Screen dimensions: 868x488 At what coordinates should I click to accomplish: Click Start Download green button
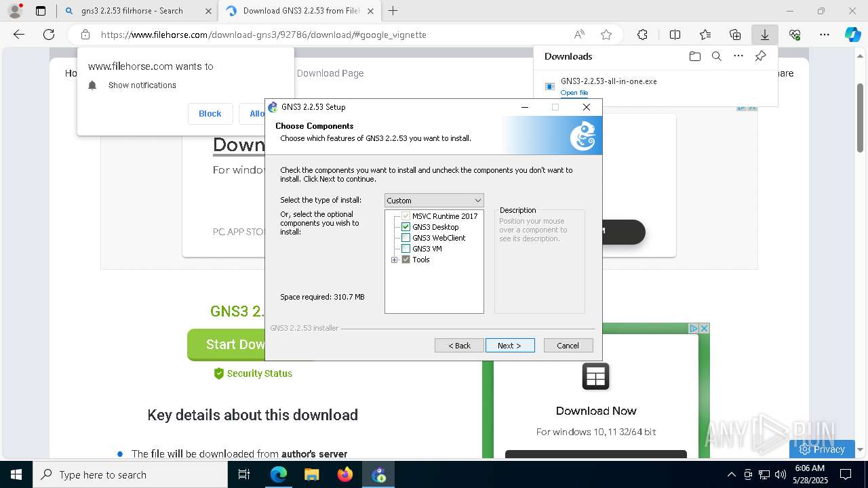point(226,345)
